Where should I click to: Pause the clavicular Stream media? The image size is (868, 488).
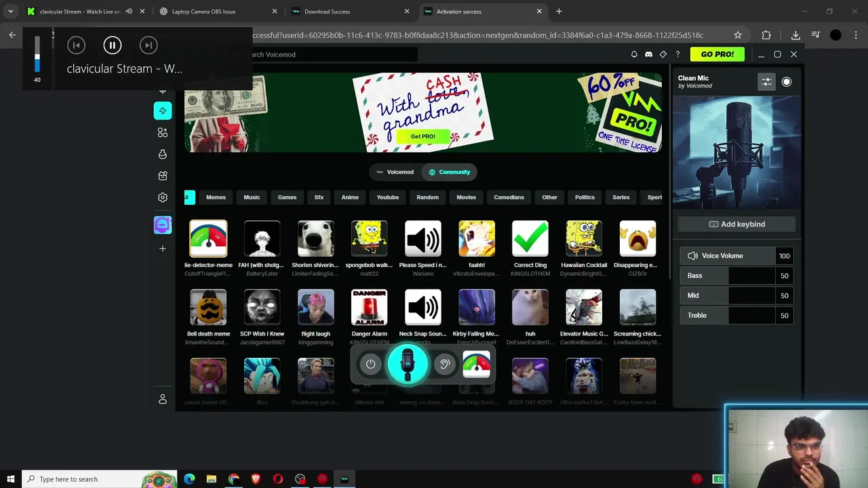pos(113,45)
